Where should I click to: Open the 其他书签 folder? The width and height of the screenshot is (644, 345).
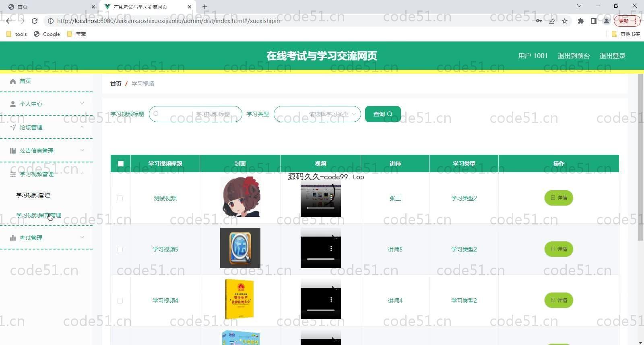click(625, 34)
